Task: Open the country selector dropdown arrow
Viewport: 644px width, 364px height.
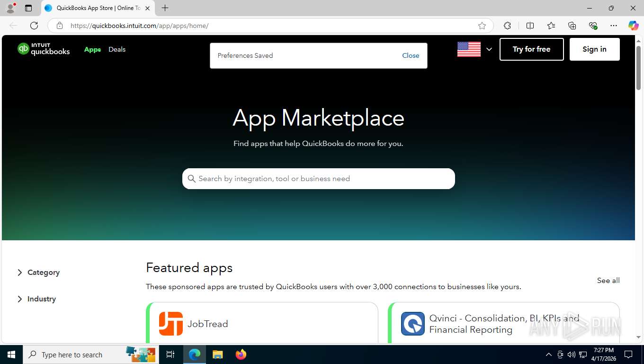Action: click(489, 49)
